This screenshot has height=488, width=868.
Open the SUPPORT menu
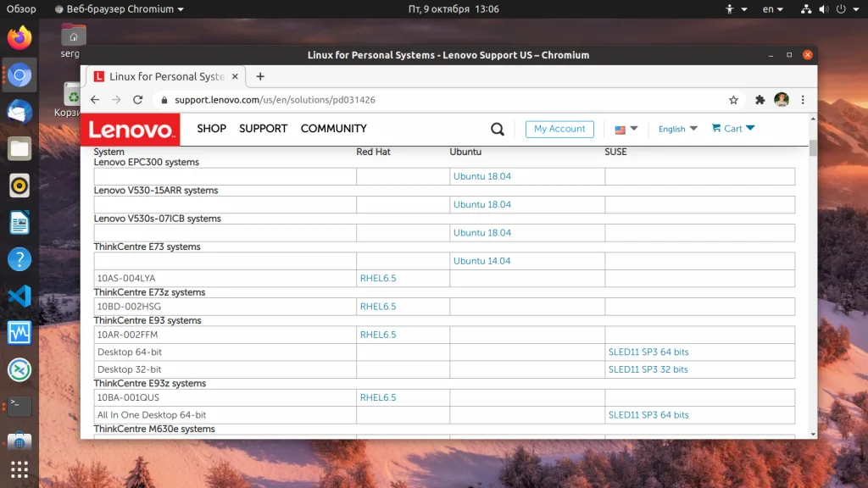point(263,129)
